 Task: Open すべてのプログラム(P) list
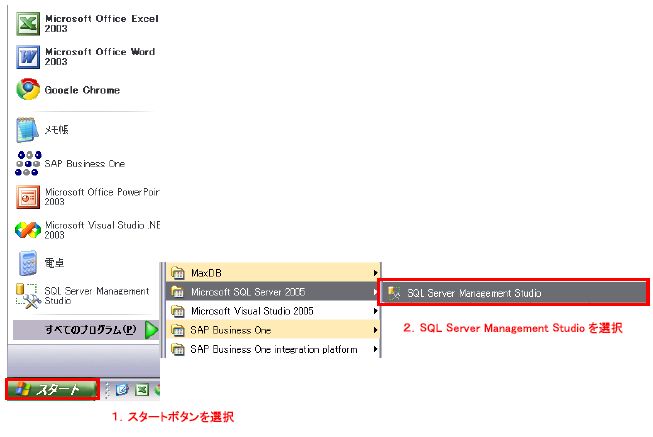(86, 330)
